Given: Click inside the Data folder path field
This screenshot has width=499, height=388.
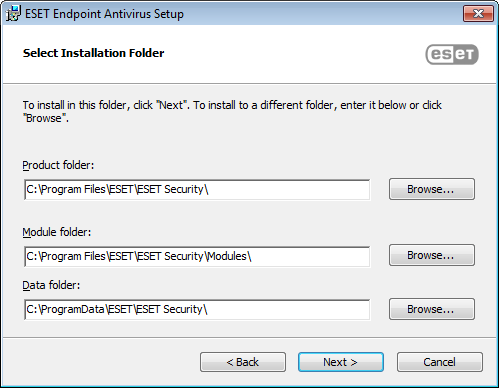Looking at the screenshot, I should point(197,310).
